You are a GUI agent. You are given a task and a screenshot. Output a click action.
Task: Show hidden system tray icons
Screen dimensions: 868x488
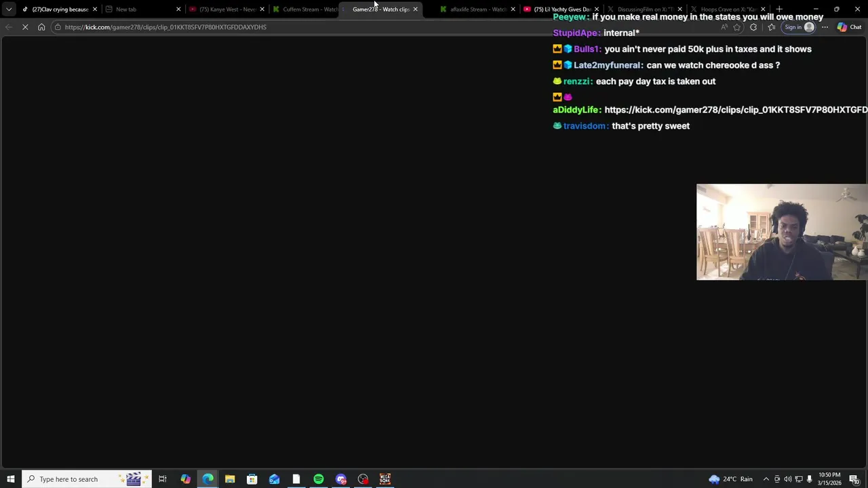tap(766, 479)
